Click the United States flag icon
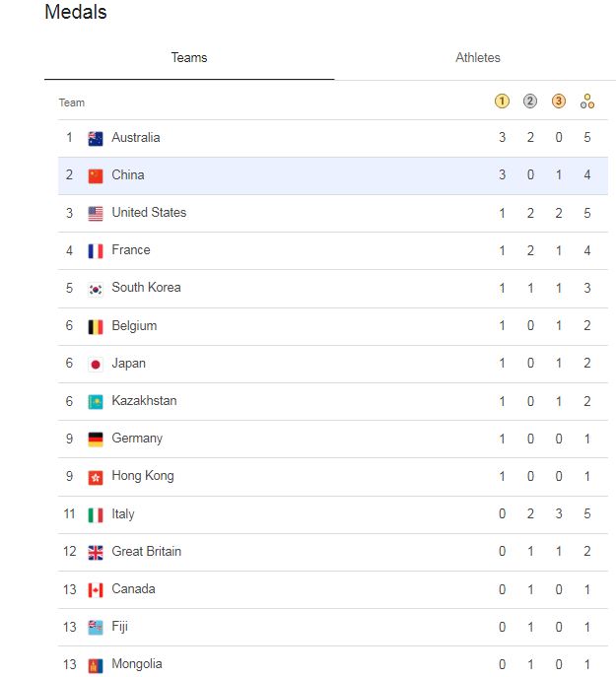 pyautogui.click(x=96, y=213)
